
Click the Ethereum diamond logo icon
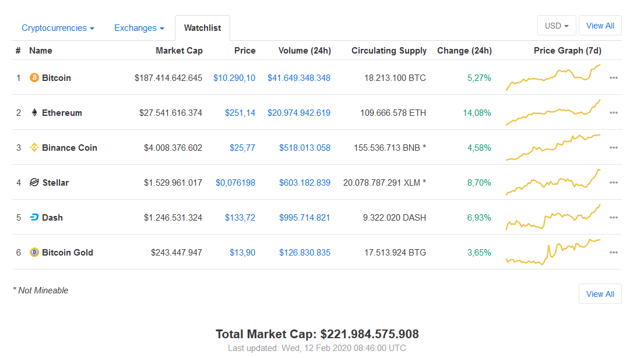pyautogui.click(x=34, y=112)
